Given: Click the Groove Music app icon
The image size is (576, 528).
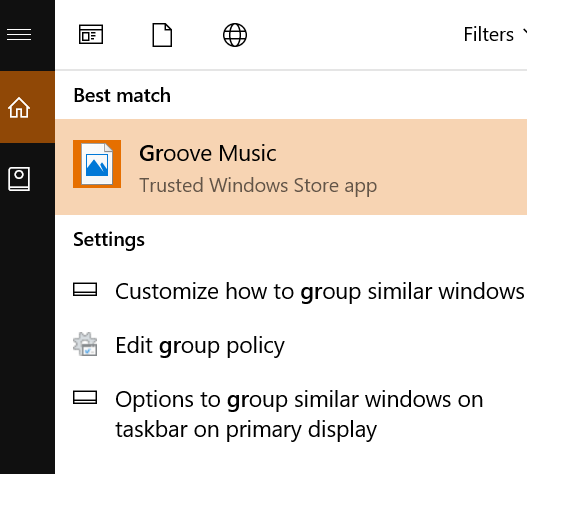Looking at the screenshot, I should tap(97, 164).
